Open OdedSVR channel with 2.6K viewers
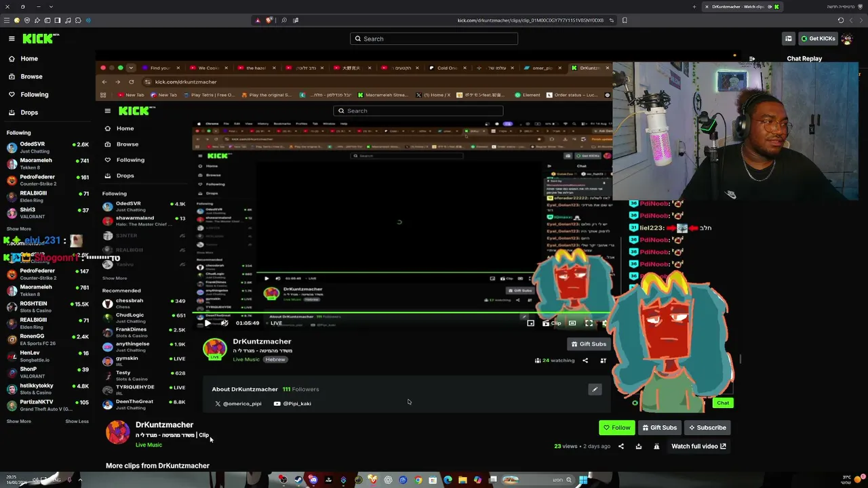The width and height of the screenshot is (868, 488). (47, 147)
